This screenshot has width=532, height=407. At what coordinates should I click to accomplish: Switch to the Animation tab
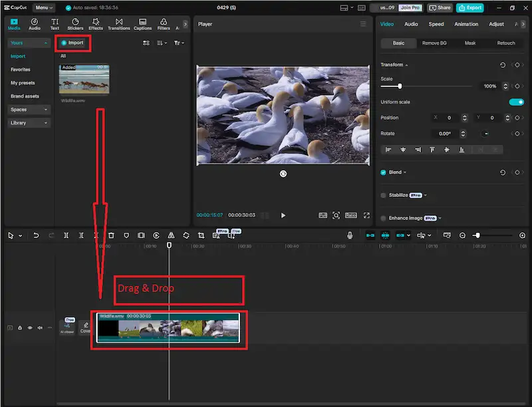pos(466,24)
